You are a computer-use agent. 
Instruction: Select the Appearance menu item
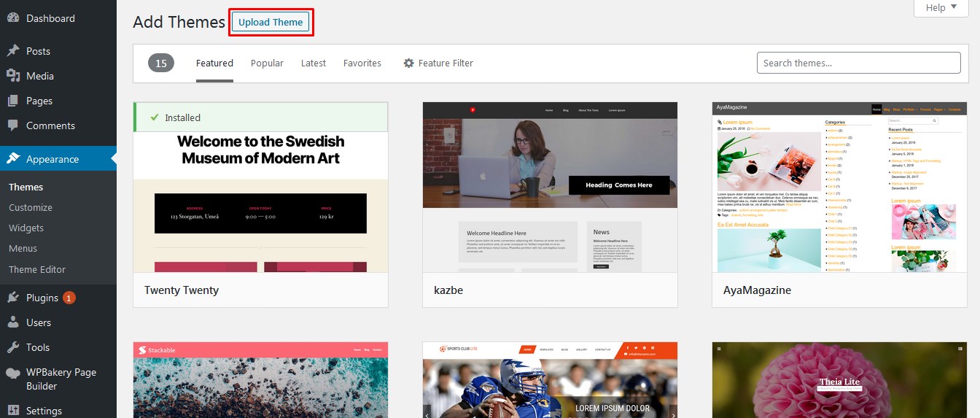point(58,159)
